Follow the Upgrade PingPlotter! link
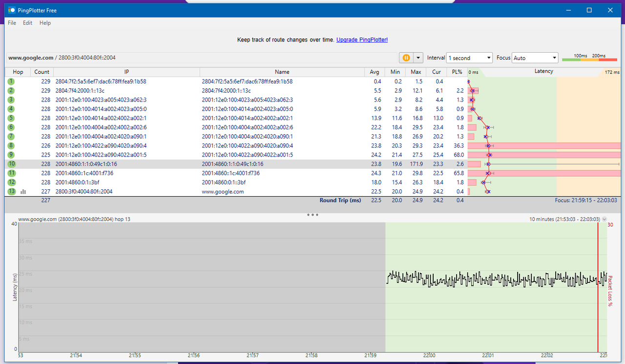 click(362, 40)
